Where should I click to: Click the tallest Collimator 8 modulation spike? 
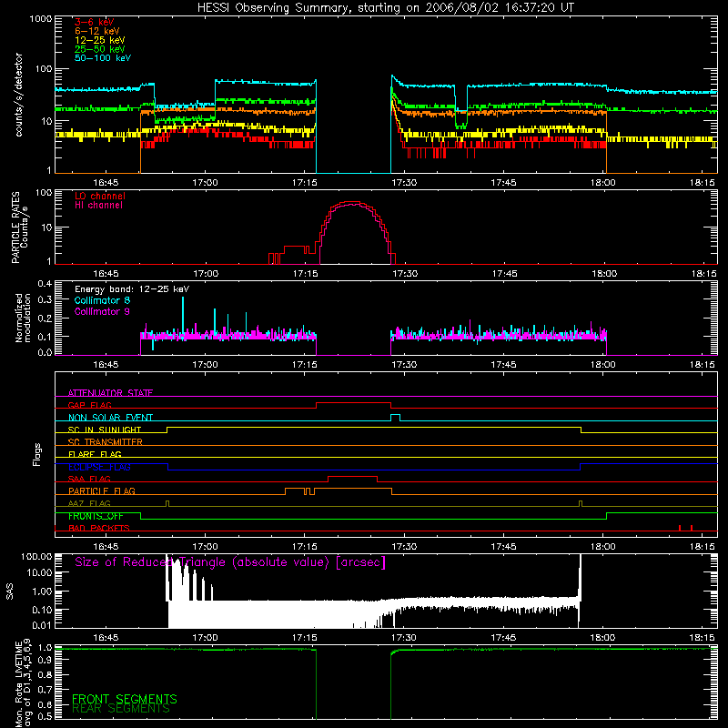[x=183, y=316]
